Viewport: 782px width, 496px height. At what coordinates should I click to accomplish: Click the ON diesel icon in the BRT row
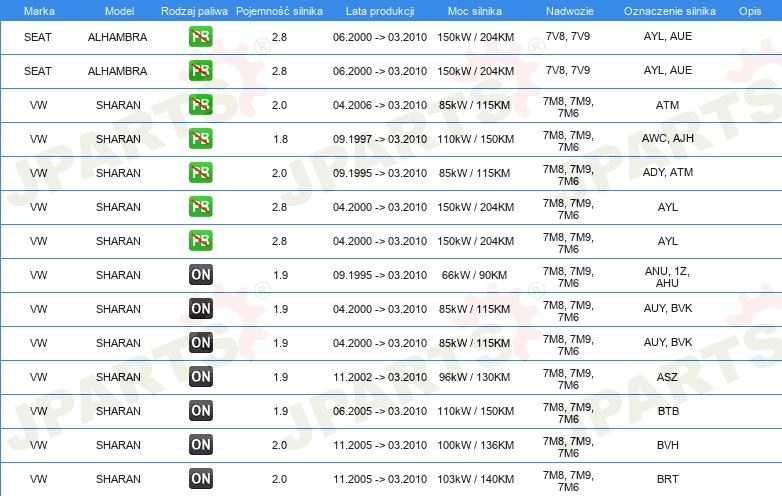(200, 479)
